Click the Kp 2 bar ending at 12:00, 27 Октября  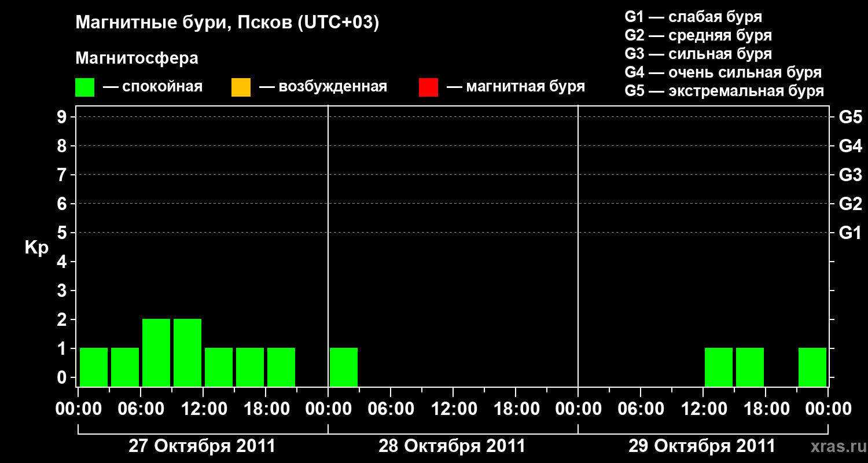click(x=187, y=352)
